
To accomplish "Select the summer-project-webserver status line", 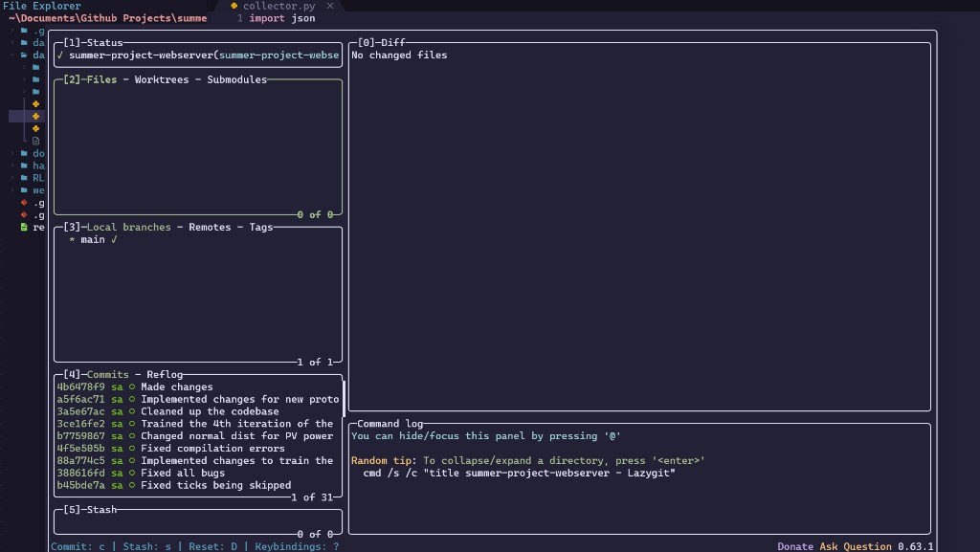I will (x=198, y=55).
